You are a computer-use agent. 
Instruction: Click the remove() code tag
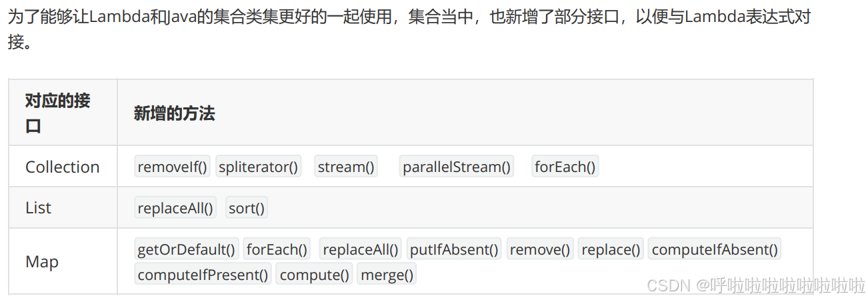click(x=540, y=250)
